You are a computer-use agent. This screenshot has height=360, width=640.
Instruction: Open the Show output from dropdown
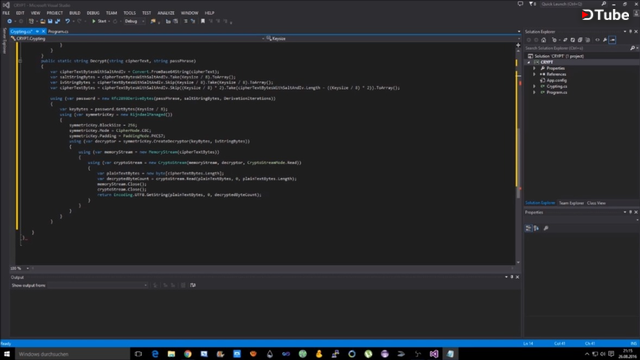point(98,285)
